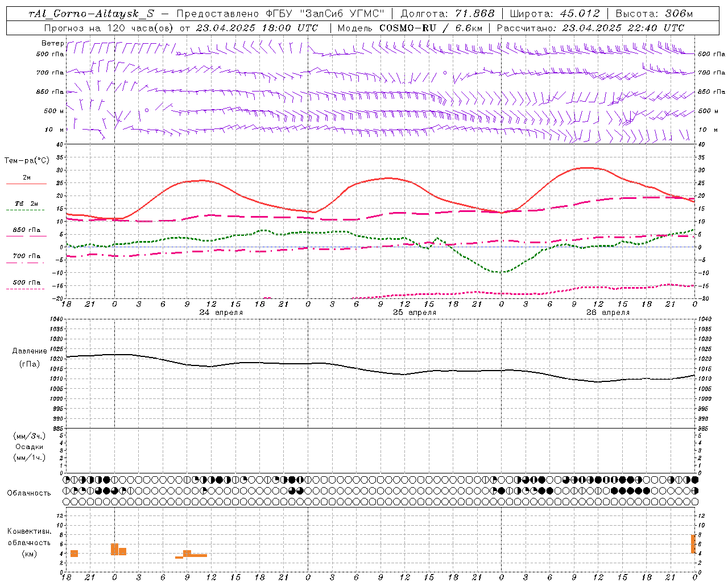Image resolution: width=728 pixels, height=582 pixels.
Task: Click forecast start time 23.04.2025 18:00 UTC
Action: click(257, 28)
